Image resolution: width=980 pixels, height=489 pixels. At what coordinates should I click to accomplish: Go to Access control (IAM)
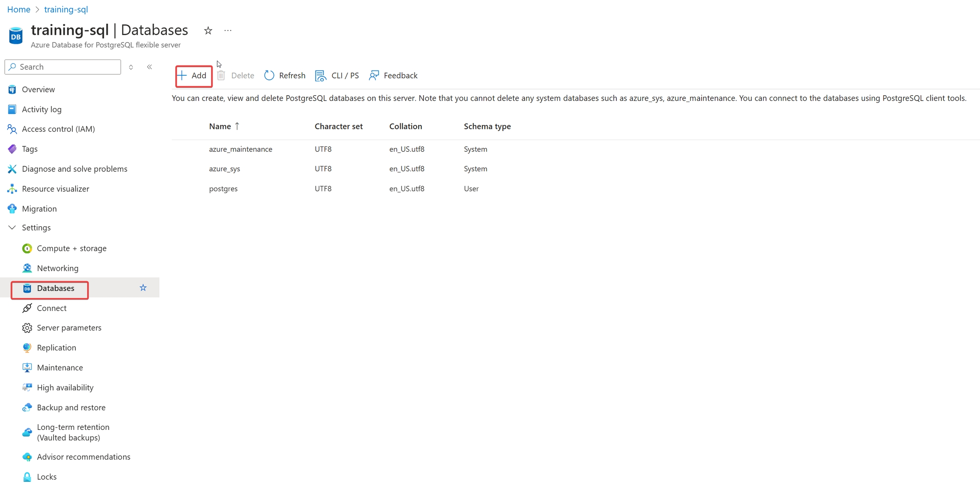(58, 129)
